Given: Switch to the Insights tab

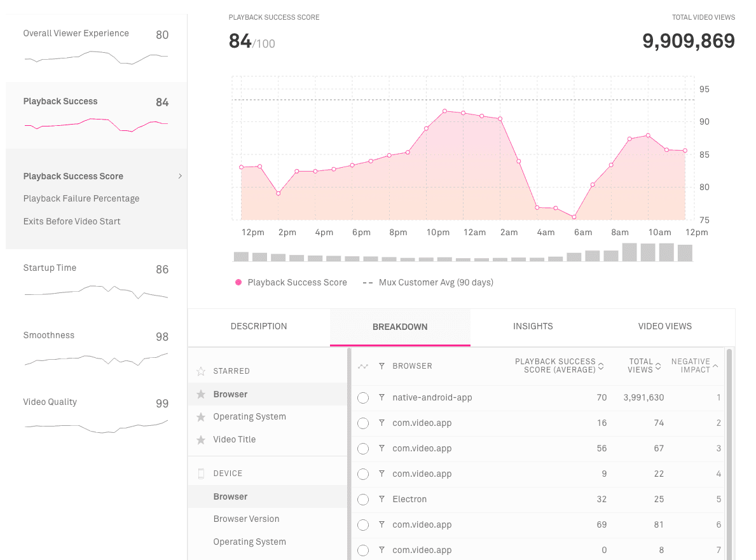Looking at the screenshot, I should (x=533, y=327).
